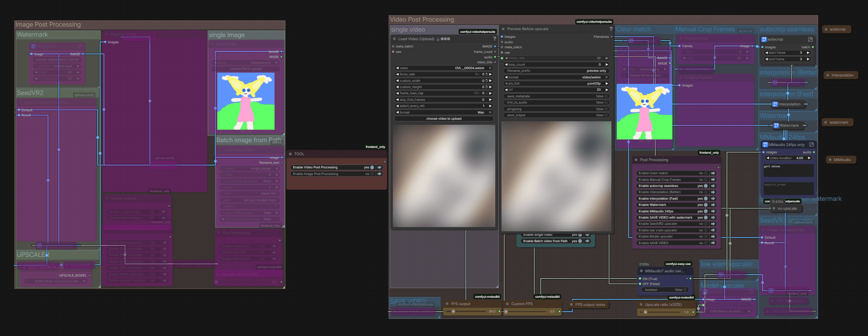
Task: Click the autocrop label node on right
Action: 837,29
